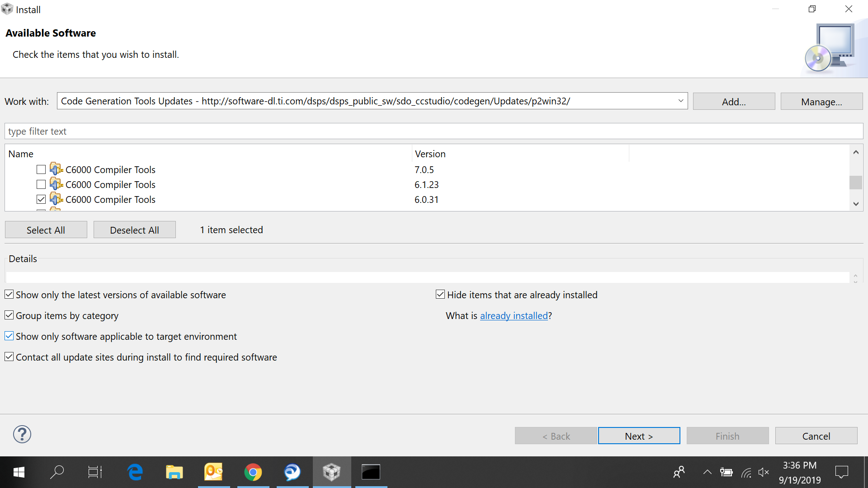Launch Microsoft Edge from the taskbar
The width and height of the screenshot is (868, 488).
coord(135,473)
